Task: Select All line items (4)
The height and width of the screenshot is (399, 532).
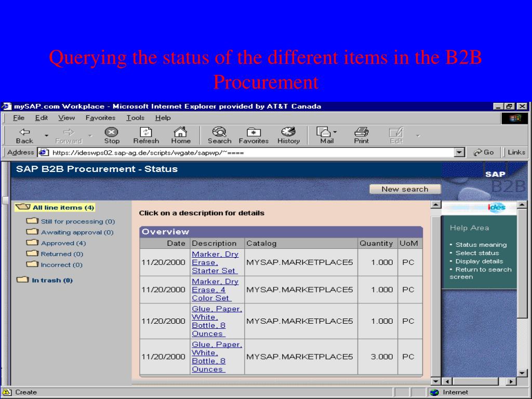Action: pyautogui.click(x=63, y=207)
